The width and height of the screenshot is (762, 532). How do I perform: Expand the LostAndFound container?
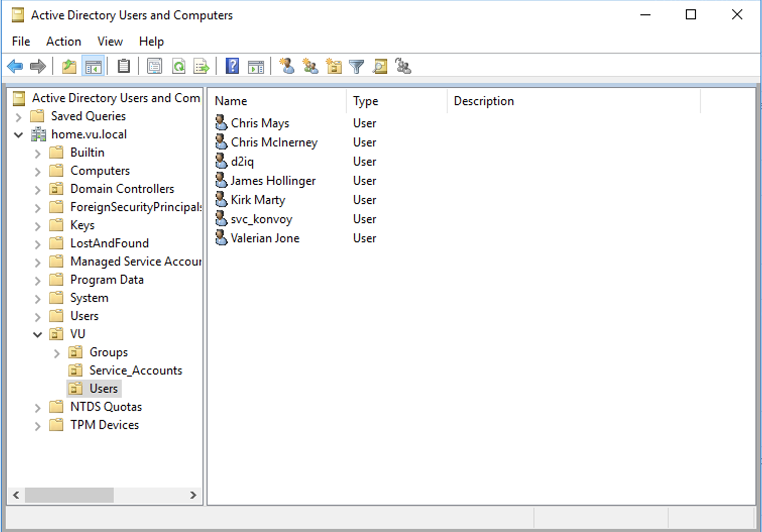[37, 244]
